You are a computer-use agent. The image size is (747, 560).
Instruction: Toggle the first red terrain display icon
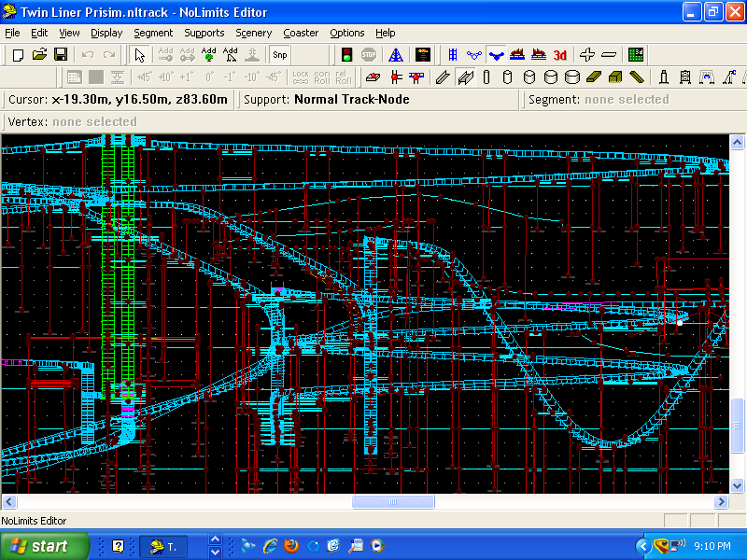[x=517, y=55]
